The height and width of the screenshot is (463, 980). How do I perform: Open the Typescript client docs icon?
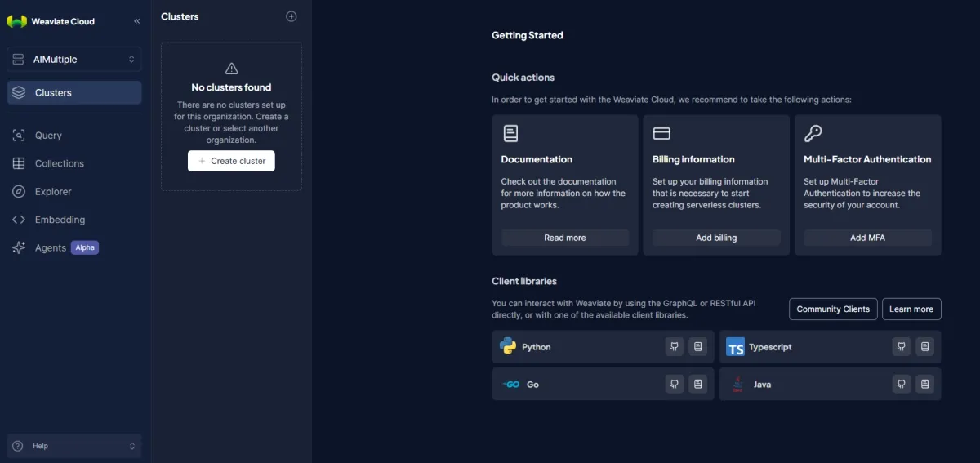point(924,346)
